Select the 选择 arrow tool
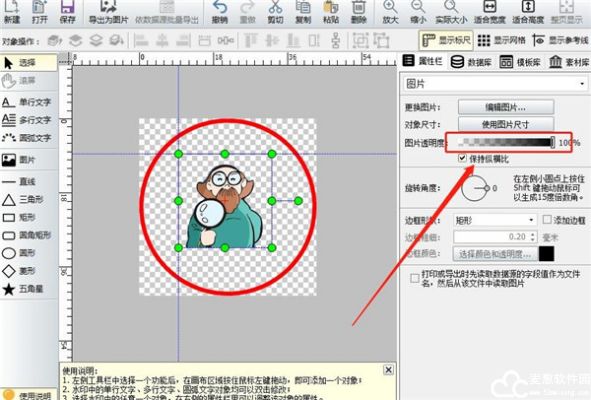Viewport: 591px width, 400px height. (29, 63)
